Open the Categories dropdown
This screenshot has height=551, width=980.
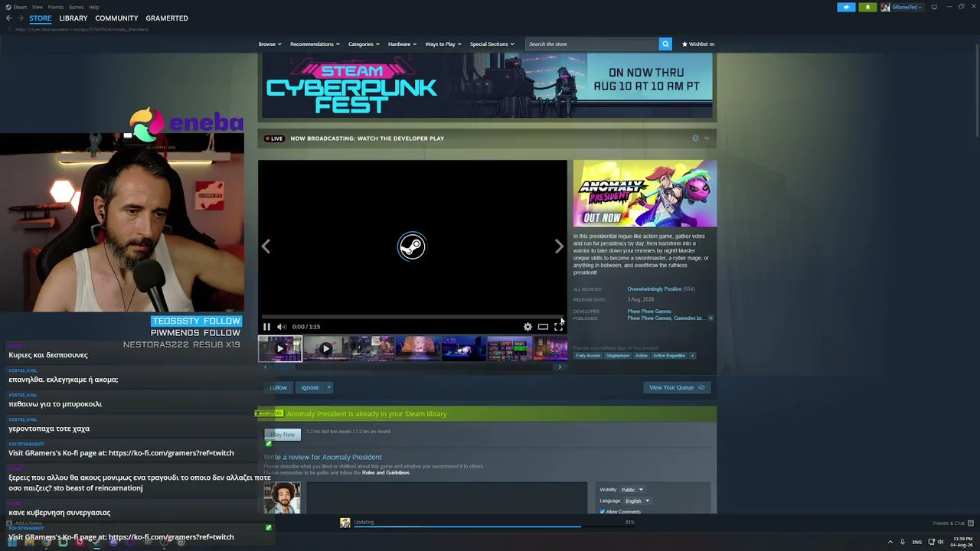pyautogui.click(x=364, y=44)
